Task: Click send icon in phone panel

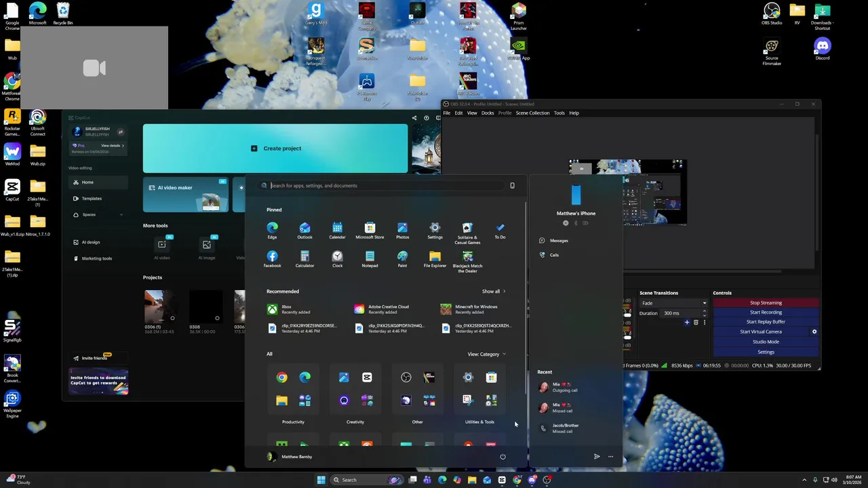Action: point(597,457)
